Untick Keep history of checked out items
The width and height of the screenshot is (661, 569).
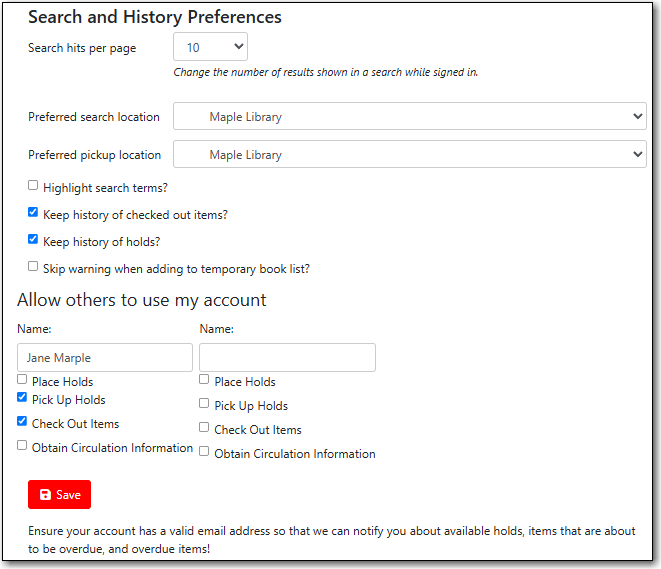pos(33,213)
